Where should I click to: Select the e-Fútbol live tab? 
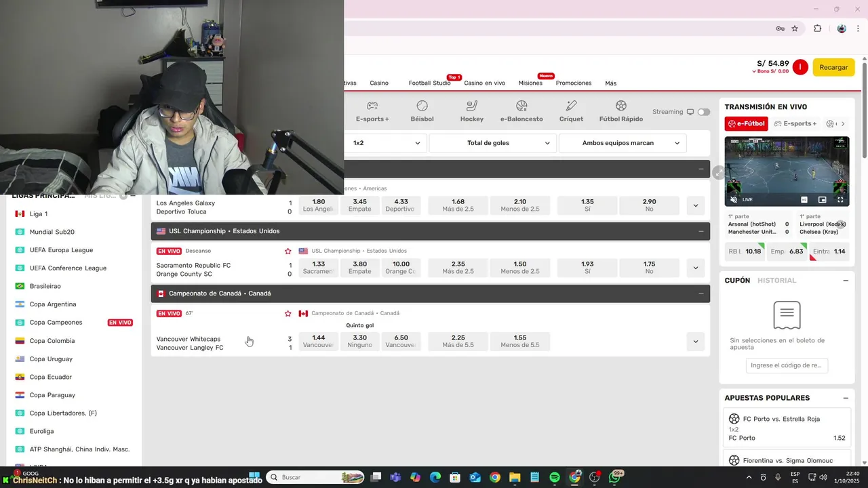click(x=747, y=124)
